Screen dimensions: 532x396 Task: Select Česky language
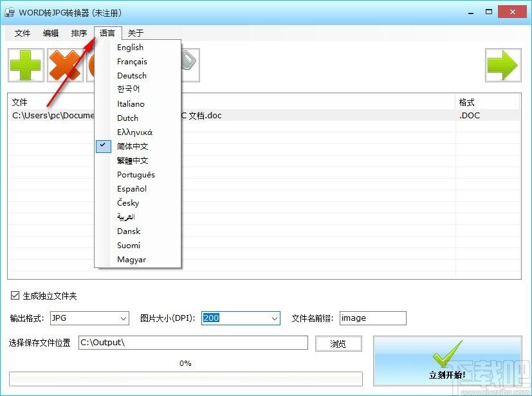pyautogui.click(x=138, y=203)
